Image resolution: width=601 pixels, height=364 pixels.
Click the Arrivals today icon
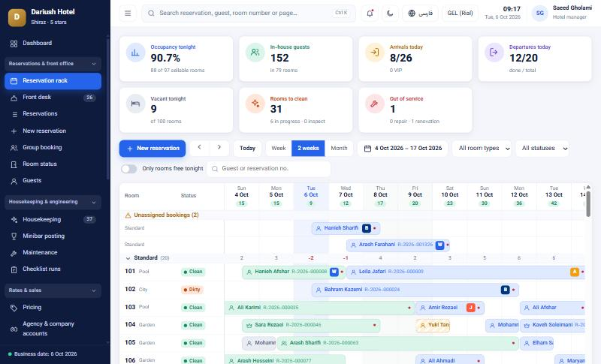point(374,53)
